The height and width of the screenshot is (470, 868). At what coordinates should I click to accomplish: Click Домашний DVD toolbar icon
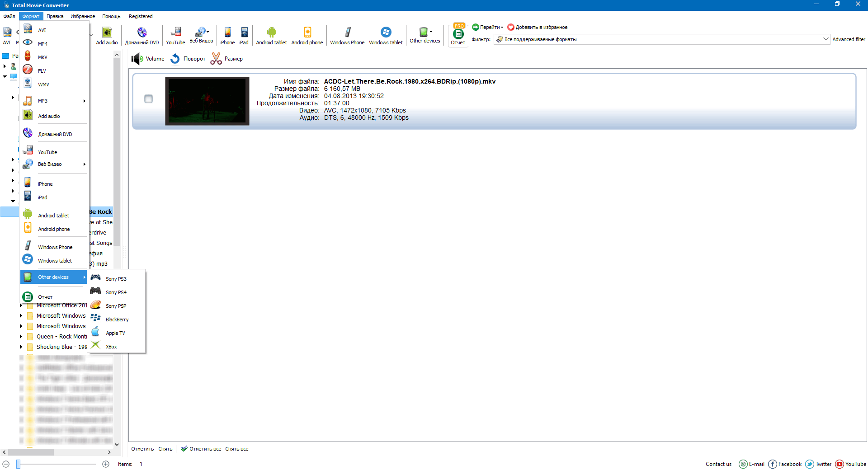click(x=142, y=36)
